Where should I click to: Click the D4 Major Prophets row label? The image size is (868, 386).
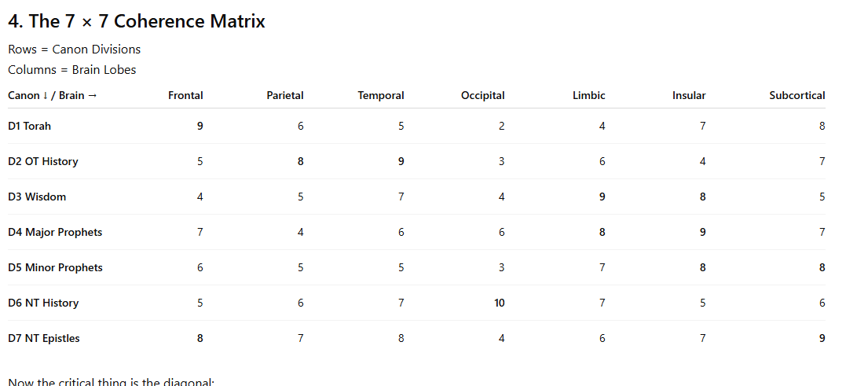55,232
